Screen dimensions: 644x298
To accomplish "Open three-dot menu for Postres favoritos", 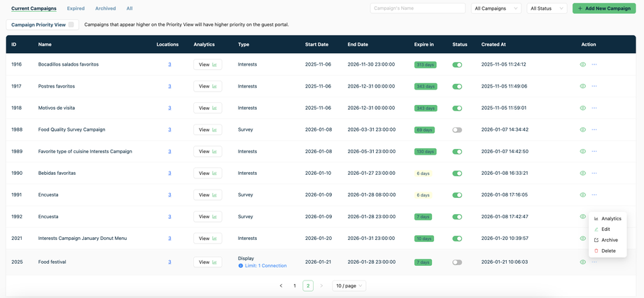I will coord(594,86).
